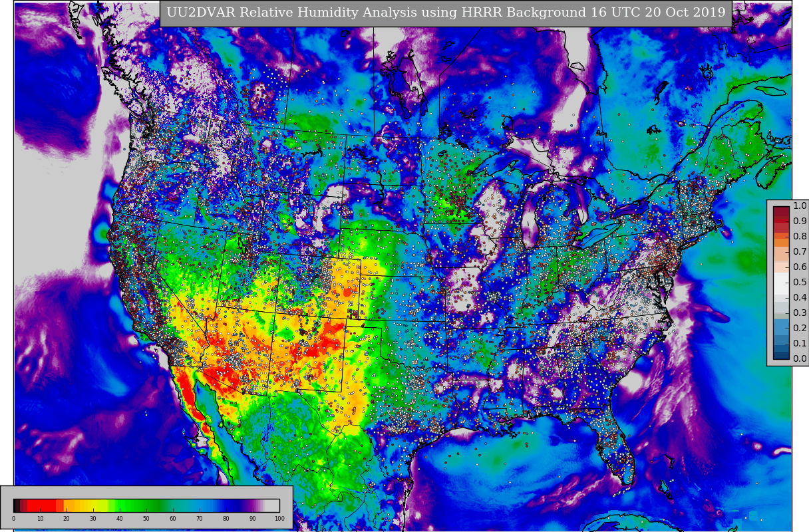Click the 100 tick label on humidity colorbar
This screenshot has width=809, height=532.
(279, 519)
